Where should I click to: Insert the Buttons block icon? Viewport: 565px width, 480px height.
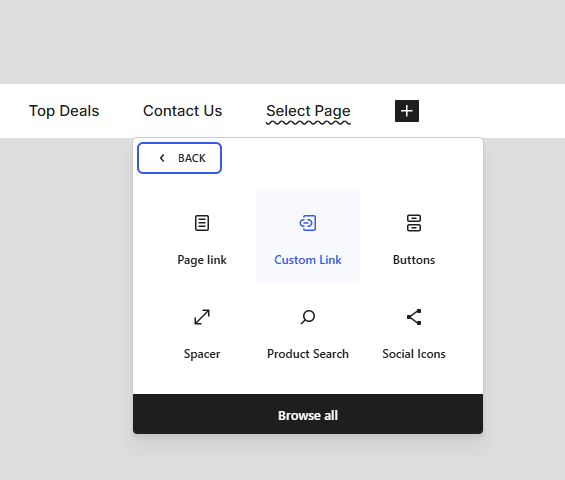tap(414, 223)
